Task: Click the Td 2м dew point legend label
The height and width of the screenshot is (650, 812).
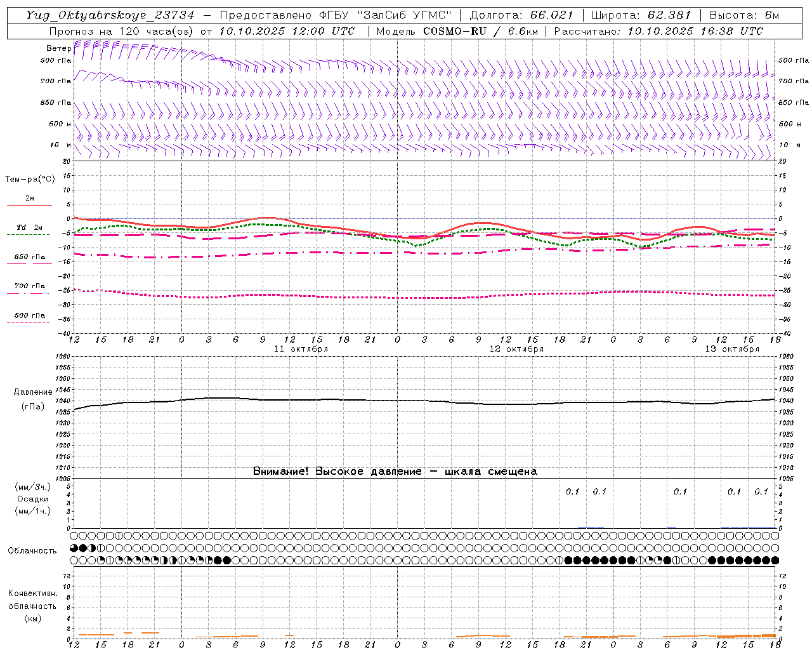Action: click(29, 227)
